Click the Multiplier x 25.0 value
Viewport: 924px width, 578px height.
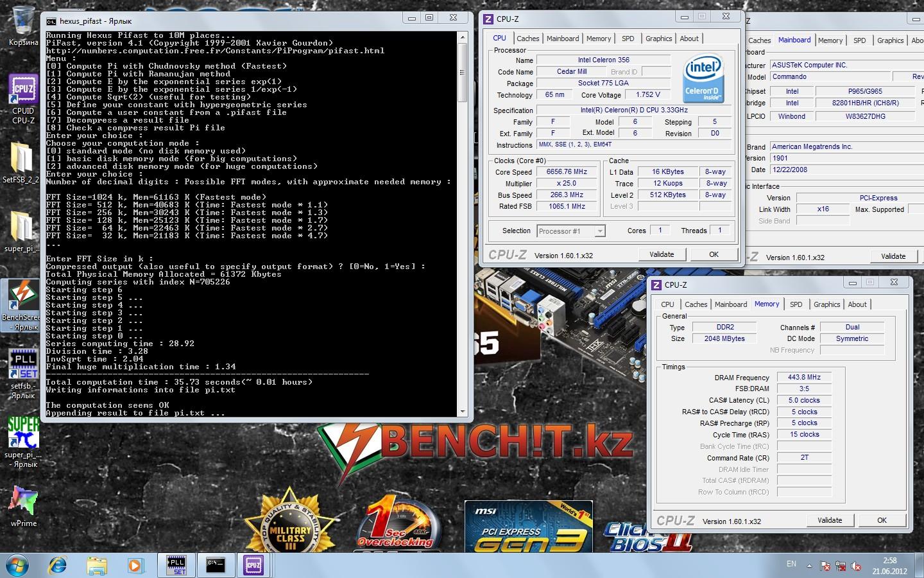pyautogui.click(x=567, y=184)
